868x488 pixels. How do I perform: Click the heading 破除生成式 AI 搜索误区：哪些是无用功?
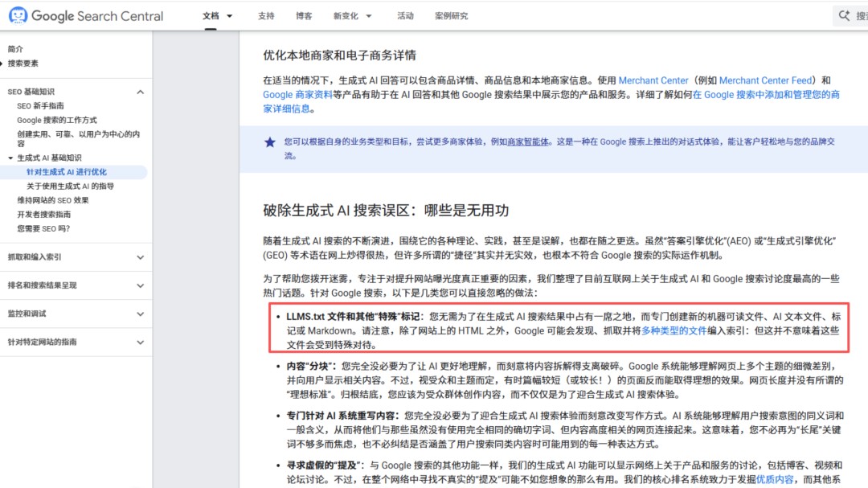(x=386, y=211)
